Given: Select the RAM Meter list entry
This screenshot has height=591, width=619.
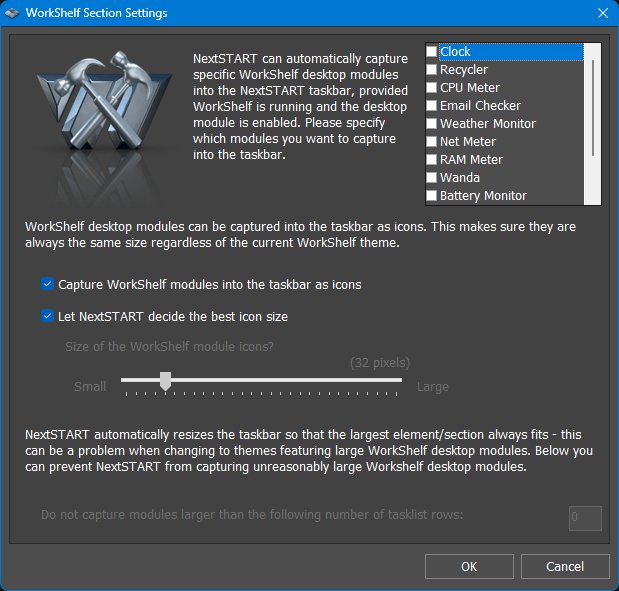Looking at the screenshot, I should [x=471, y=159].
